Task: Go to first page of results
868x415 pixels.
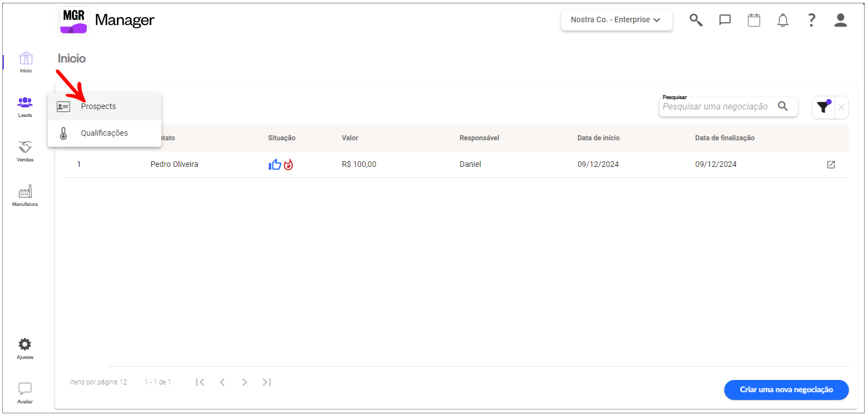Action: (200, 382)
